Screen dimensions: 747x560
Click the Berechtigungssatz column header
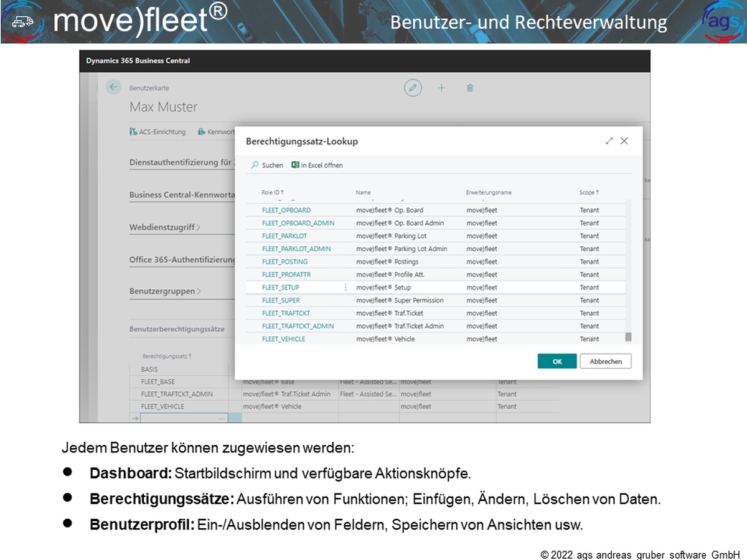[167, 357]
